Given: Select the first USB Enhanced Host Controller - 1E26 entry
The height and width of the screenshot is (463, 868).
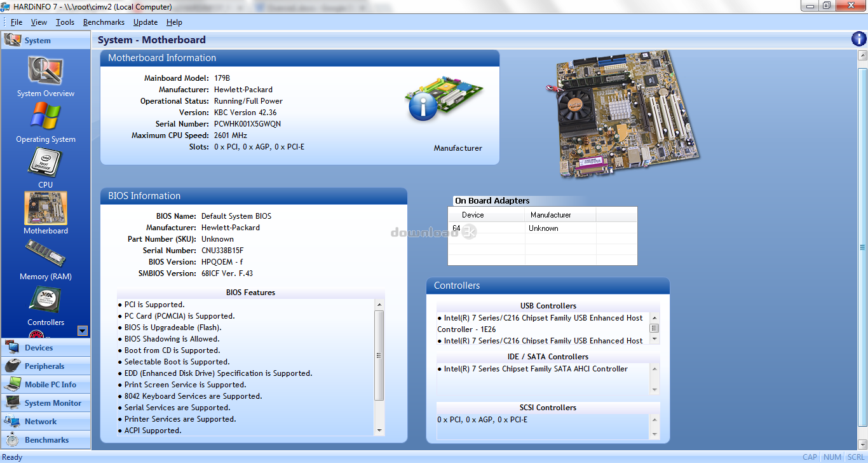Looking at the screenshot, I should click(541, 324).
